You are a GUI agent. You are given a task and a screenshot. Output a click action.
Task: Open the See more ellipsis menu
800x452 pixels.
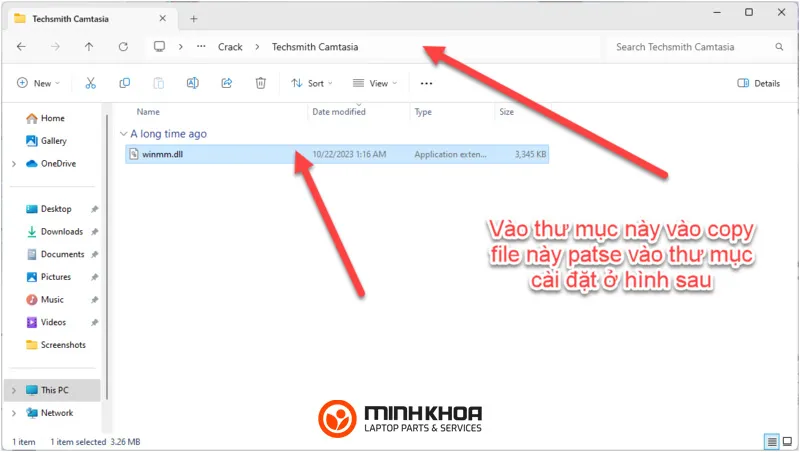click(427, 83)
